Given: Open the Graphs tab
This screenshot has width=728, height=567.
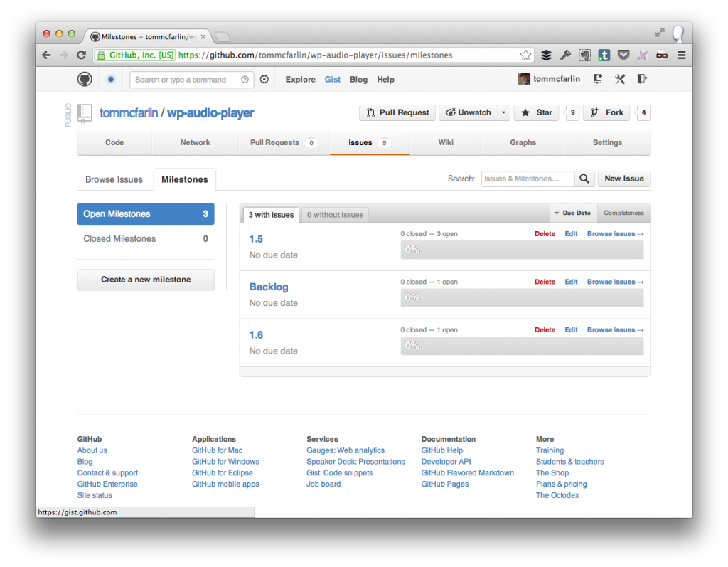Looking at the screenshot, I should coord(523,143).
